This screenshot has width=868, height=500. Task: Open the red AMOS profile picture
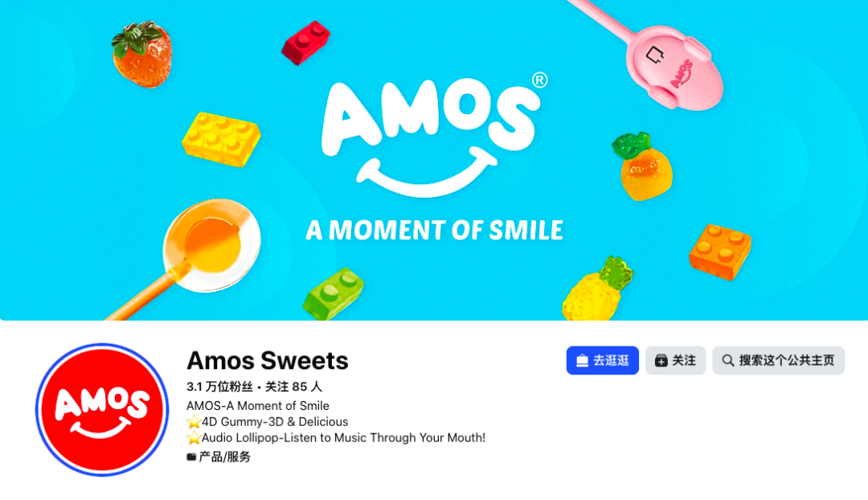click(x=102, y=410)
